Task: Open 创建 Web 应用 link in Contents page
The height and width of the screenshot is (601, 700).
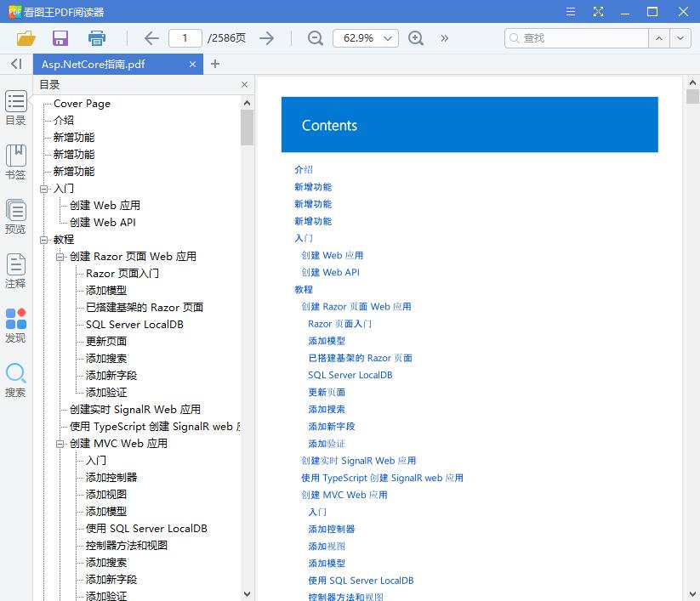Action: click(x=333, y=255)
